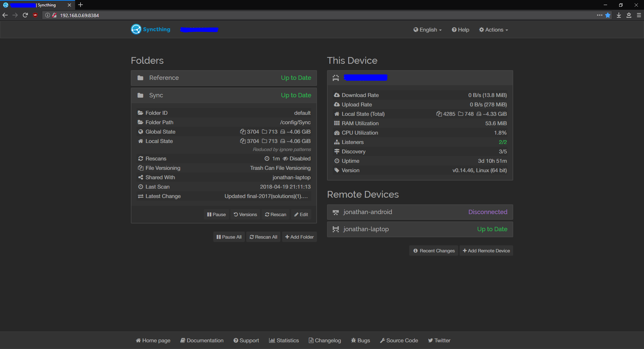Image resolution: width=644 pixels, height=349 pixels.
Task: Rescan the Sync folder
Action: click(x=275, y=214)
